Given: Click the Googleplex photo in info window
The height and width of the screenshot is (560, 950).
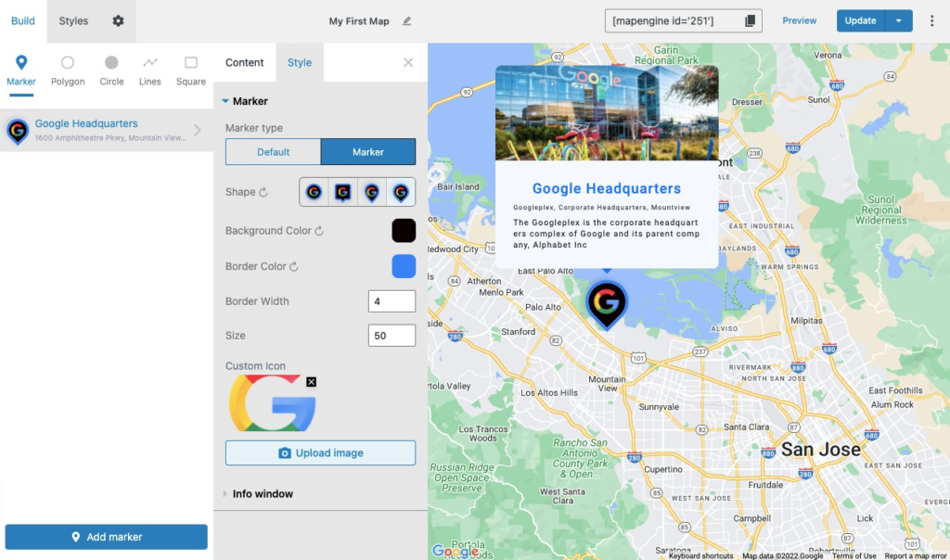Looking at the screenshot, I should (x=607, y=113).
